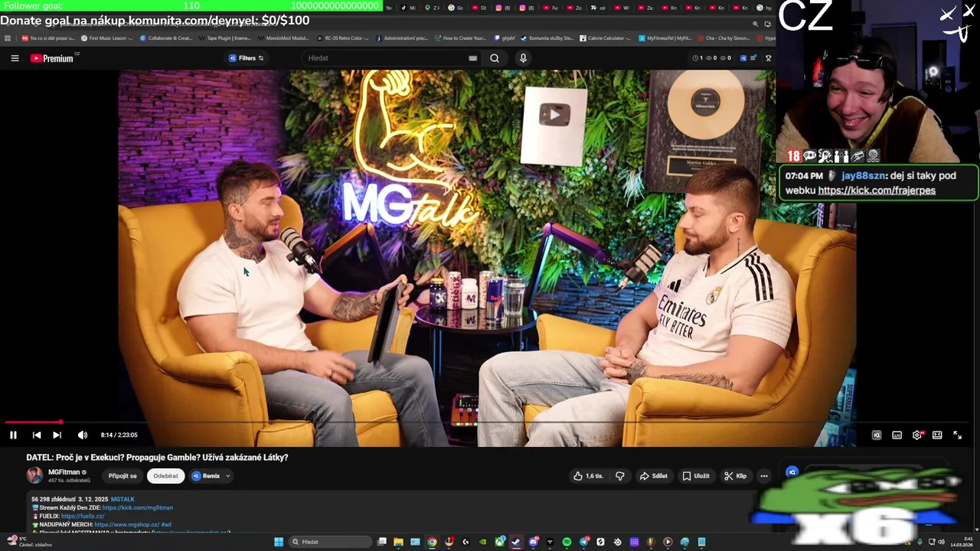This screenshot has height=551, width=980.
Task: Mute the video volume speaker icon
Action: click(x=82, y=435)
